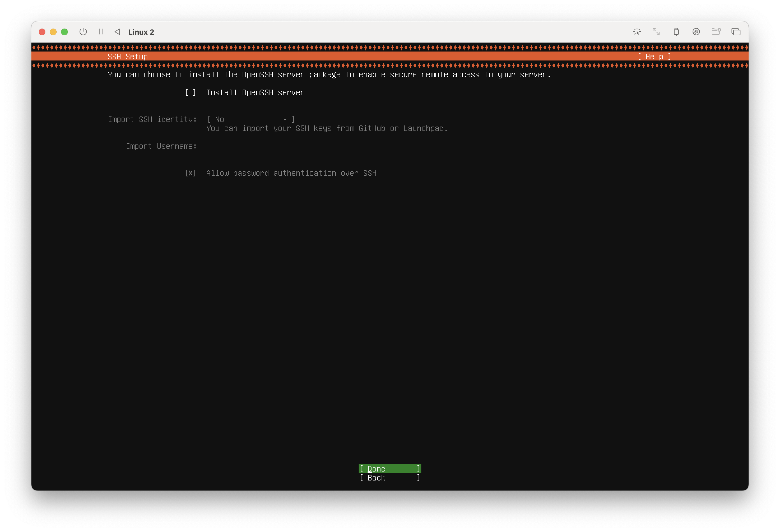Pause the Linux 2 virtual machine
The width and height of the screenshot is (780, 532).
coord(101,32)
